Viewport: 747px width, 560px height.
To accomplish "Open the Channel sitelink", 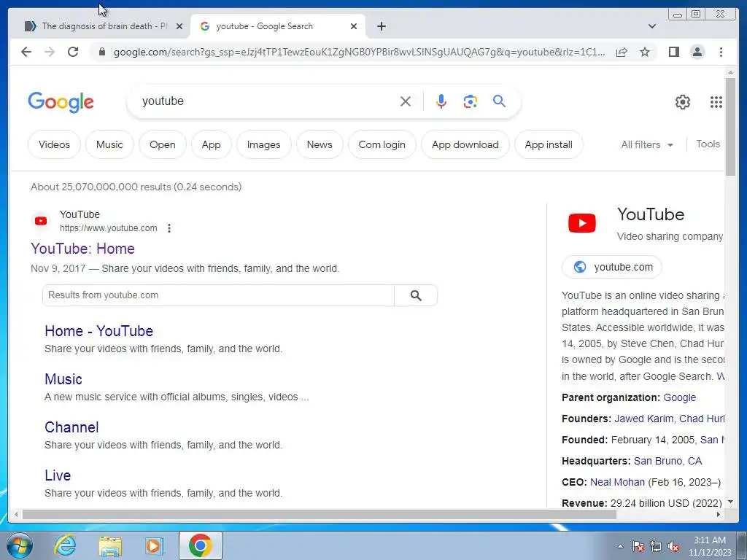I will pos(72,427).
